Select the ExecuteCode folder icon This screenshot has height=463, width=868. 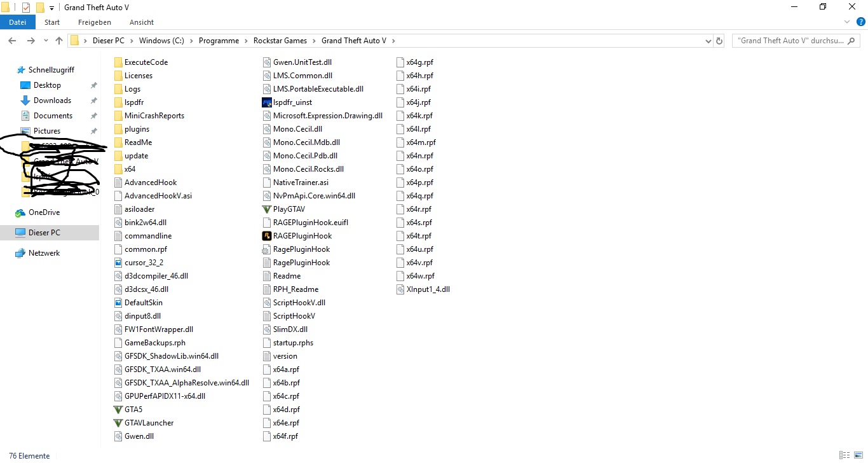click(118, 62)
